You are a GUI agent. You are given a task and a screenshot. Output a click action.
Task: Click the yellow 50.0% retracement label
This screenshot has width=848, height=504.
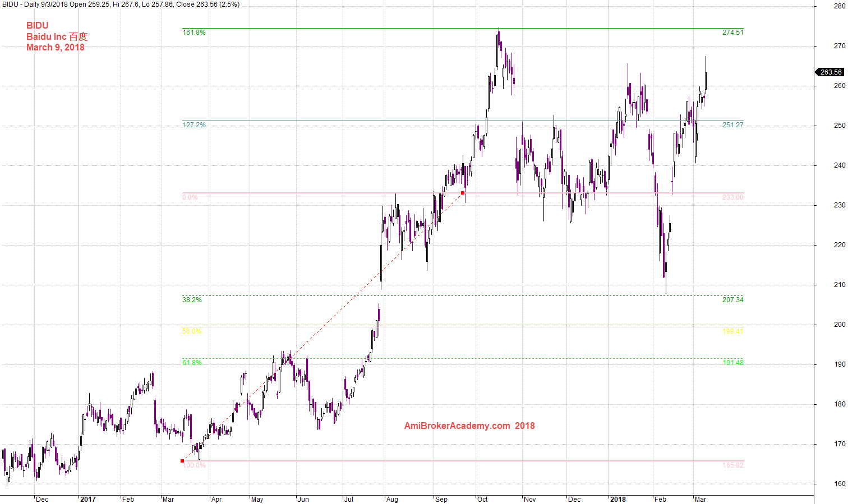point(192,331)
